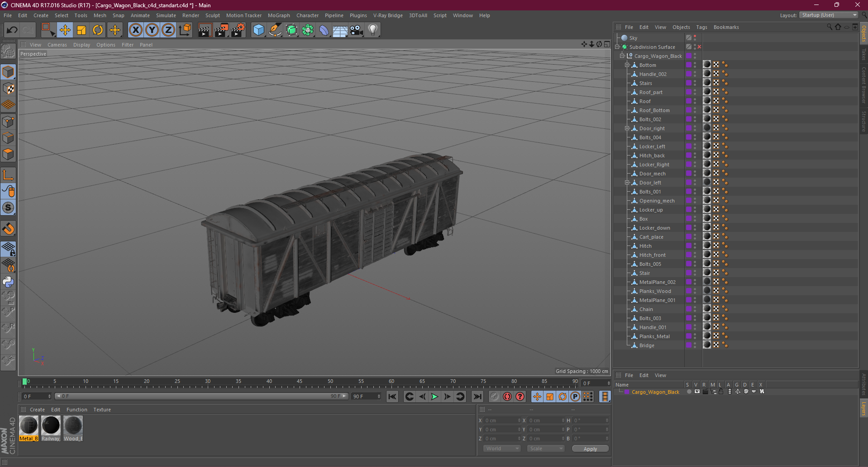
Task: Select the Rotate tool
Action: [98, 30]
